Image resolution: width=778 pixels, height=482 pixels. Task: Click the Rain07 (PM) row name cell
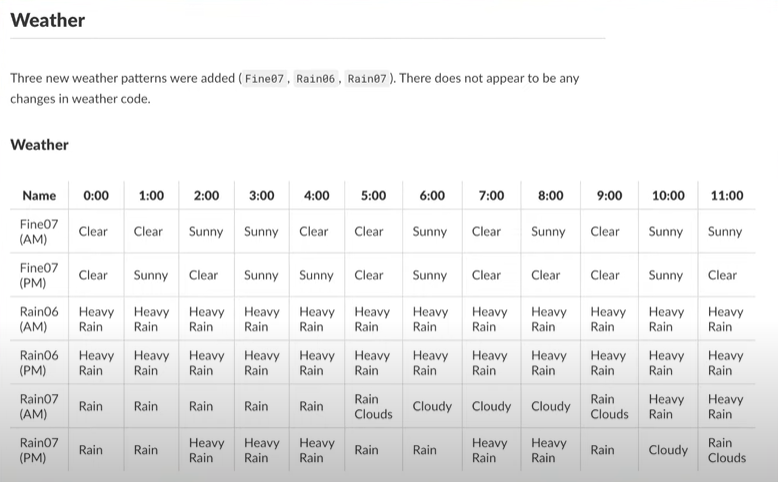click(39, 450)
